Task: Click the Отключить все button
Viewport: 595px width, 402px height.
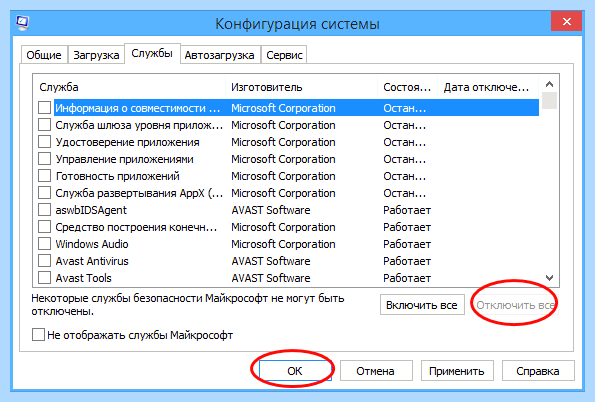Action: [x=515, y=305]
